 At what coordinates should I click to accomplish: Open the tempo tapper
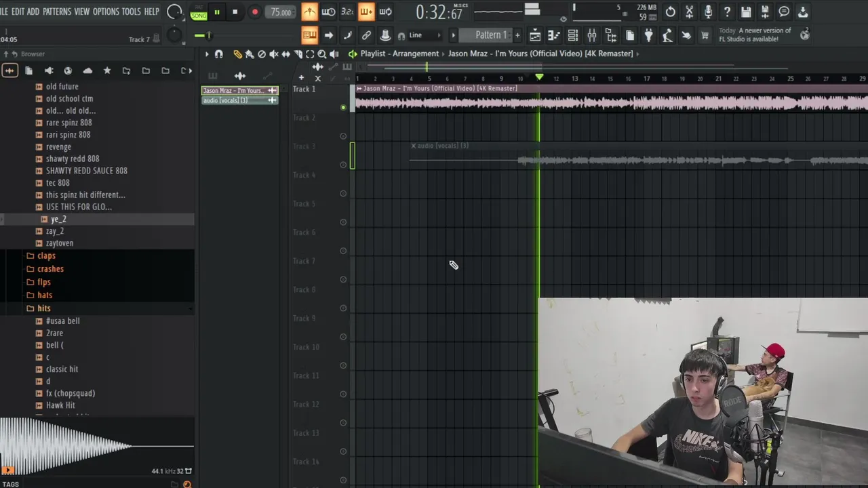coord(667,35)
